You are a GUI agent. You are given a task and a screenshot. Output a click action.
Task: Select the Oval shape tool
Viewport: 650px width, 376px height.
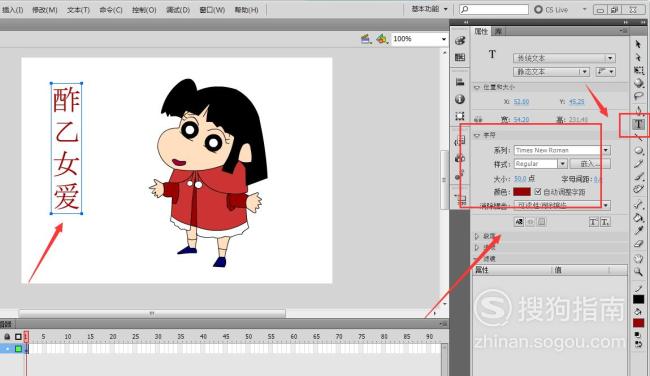(638, 150)
